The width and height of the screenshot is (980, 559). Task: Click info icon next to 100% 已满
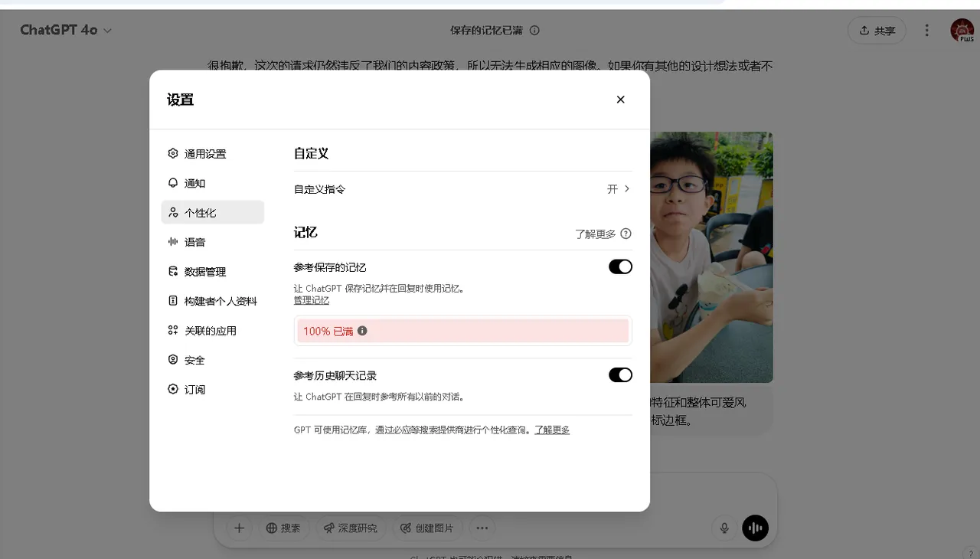[362, 331]
